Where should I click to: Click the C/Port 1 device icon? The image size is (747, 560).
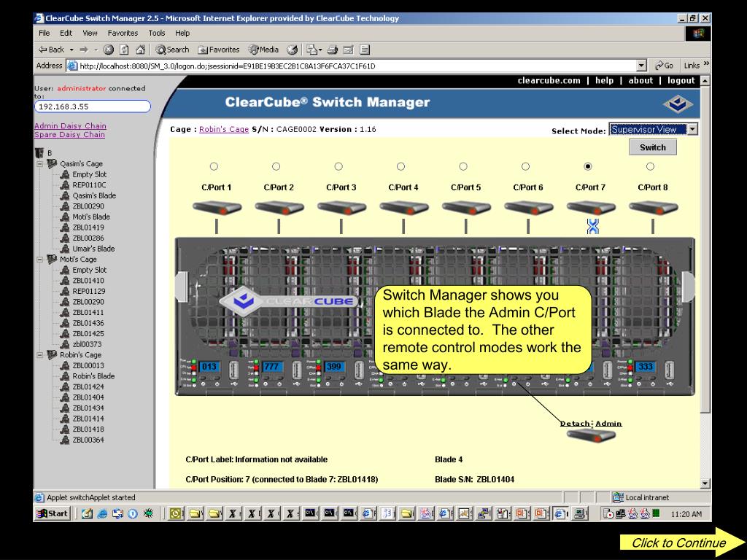[217, 208]
